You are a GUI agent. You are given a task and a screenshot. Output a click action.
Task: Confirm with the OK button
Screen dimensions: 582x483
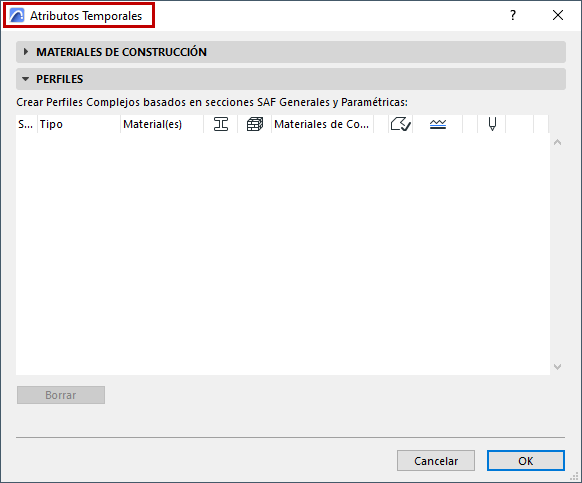tap(526, 461)
